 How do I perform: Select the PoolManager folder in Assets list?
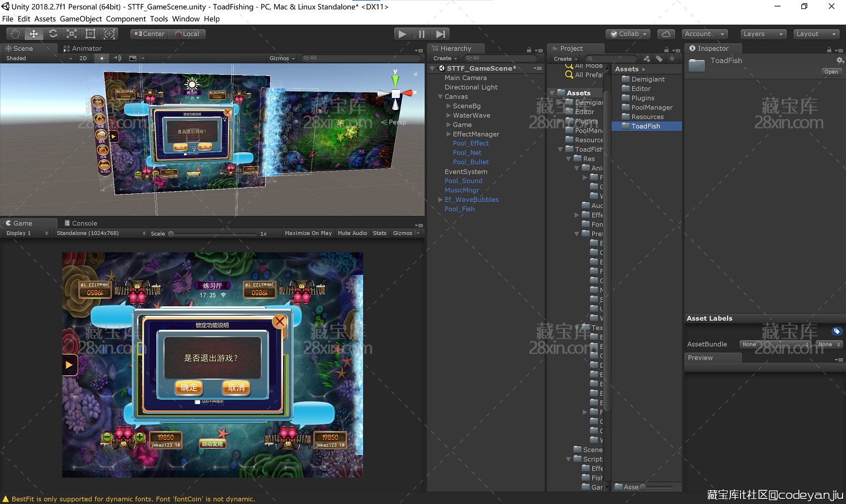(652, 108)
